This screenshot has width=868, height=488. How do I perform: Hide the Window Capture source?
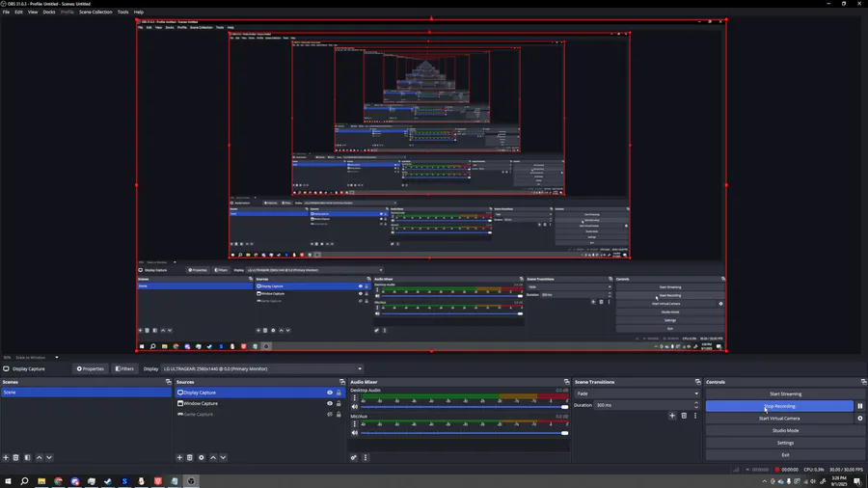coord(330,403)
